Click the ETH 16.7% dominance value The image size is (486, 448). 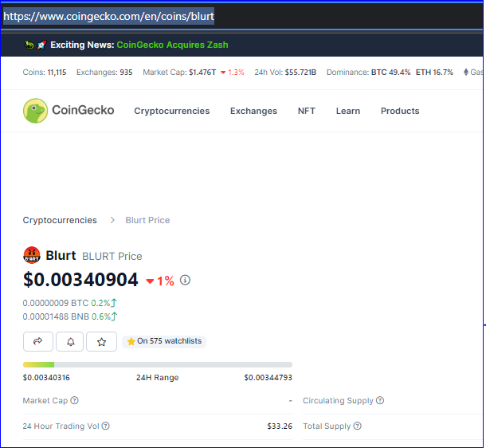click(x=434, y=73)
